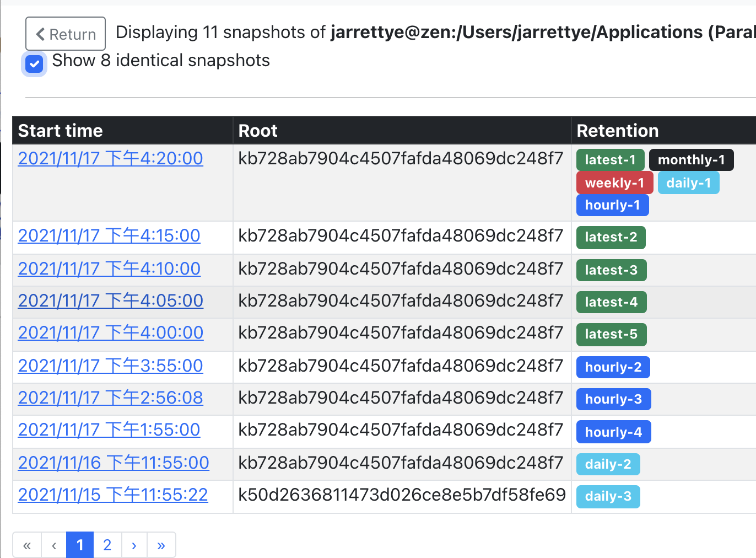The height and width of the screenshot is (558, 756).
Task: Click the monthly-1 retention badge
Action: pos(691,160)
